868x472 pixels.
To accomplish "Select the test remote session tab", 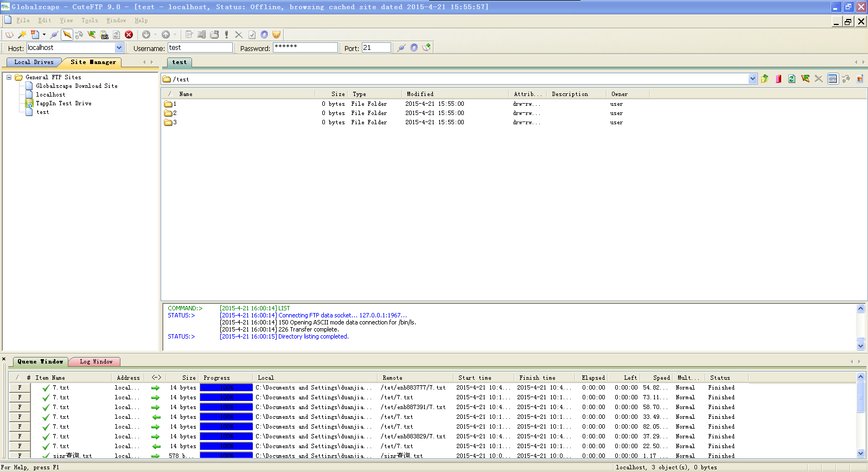I will tap(179, 62).
